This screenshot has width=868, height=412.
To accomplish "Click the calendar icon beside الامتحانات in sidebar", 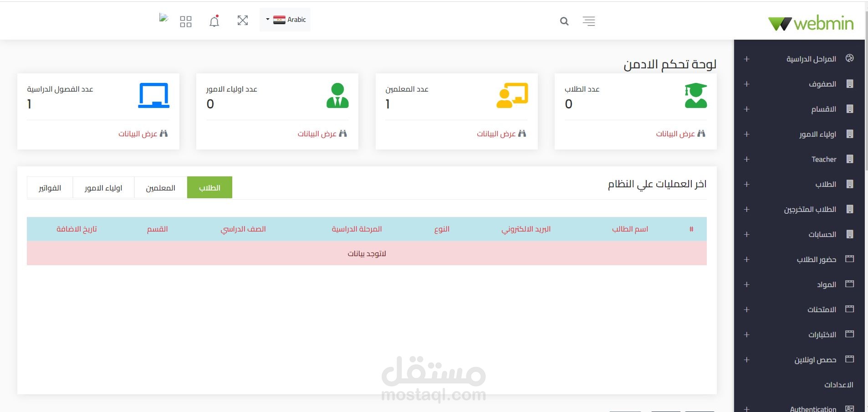I will tap(849, 309).
